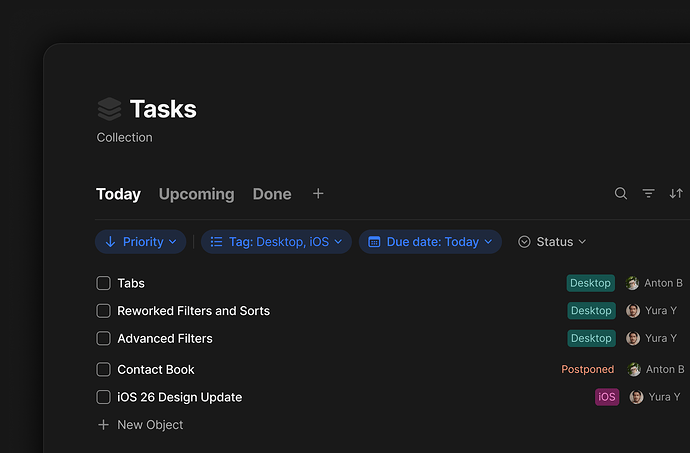This screenshot has width=690, height=453.
Task: Click the calendar icon in Due date filter
Action: click(374, 242)
